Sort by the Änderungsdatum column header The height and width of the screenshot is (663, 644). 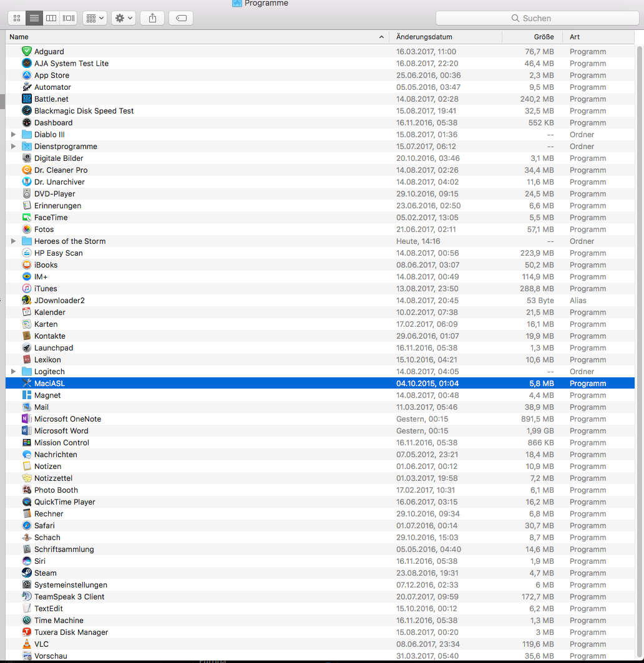446,37
